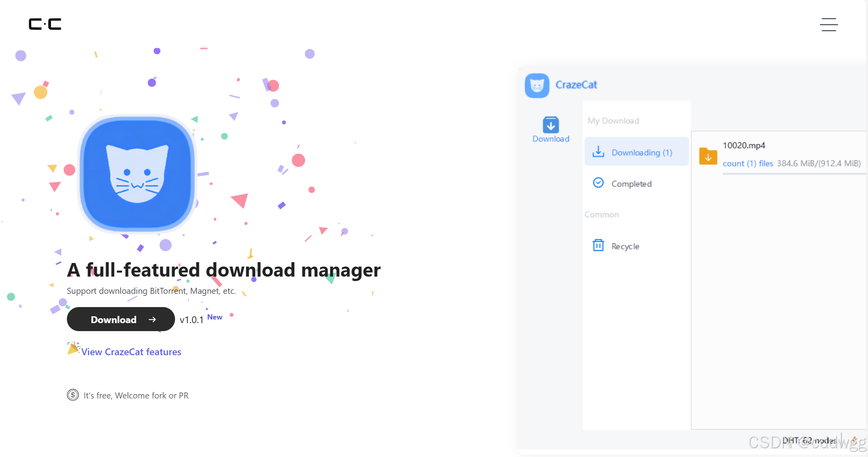Switch to Completed downloads list
This screenshot has width=868, height=457.
pos(631,184)
